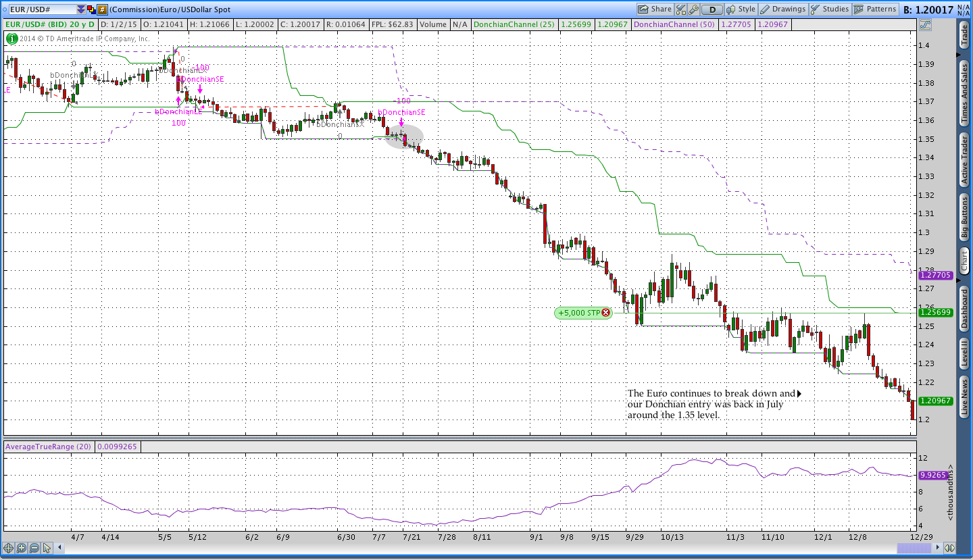Open the Patterns menu

tap(876, 9)
